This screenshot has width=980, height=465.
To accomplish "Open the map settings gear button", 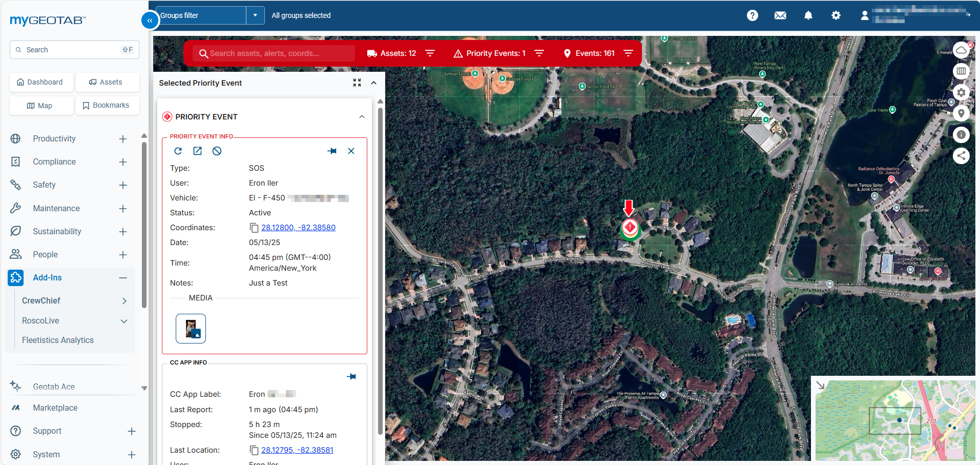I will [961, 93].
